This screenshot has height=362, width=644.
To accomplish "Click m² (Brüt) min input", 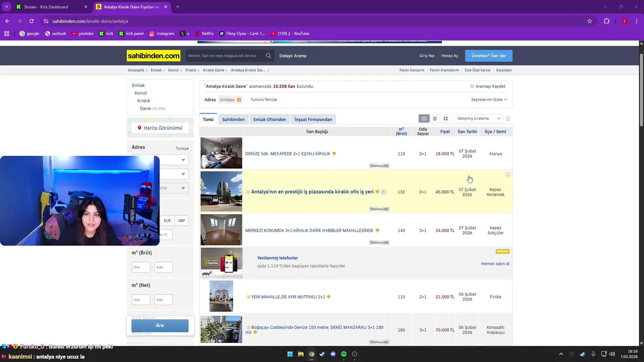I will (141, 267).
